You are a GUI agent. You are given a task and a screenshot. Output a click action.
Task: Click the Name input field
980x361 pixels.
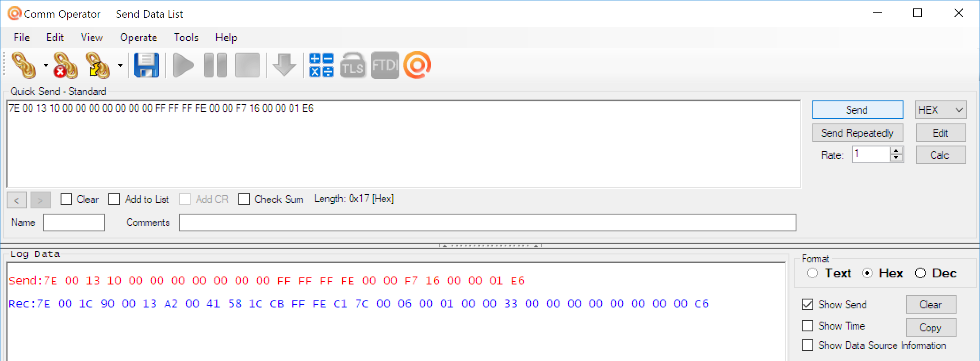(x=74, y=223)
